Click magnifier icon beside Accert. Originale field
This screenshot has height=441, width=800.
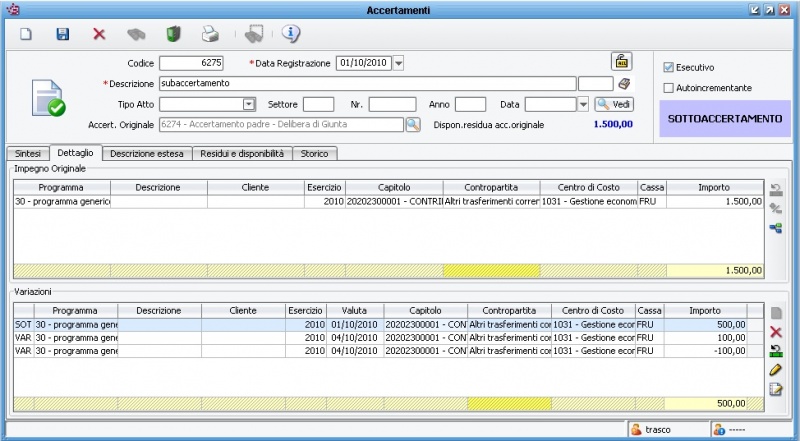pos(412,124)
